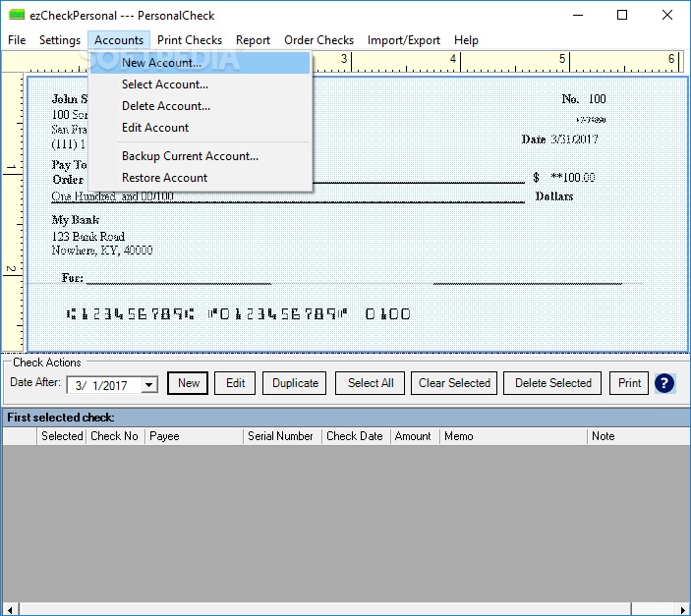691x616 pixels.
Task: Click the 123 Bank Road address line
Action: tap(88, 236)
